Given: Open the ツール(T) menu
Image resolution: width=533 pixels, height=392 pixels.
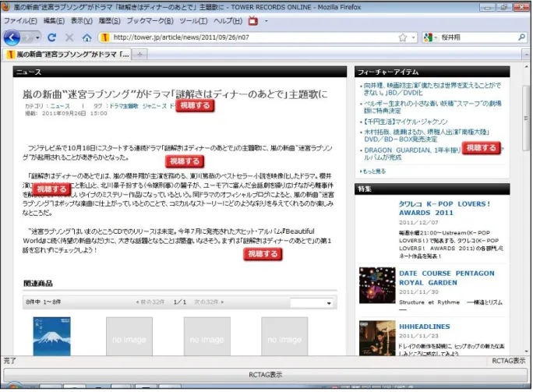Looking at the screenshot, I should (193, 21).
